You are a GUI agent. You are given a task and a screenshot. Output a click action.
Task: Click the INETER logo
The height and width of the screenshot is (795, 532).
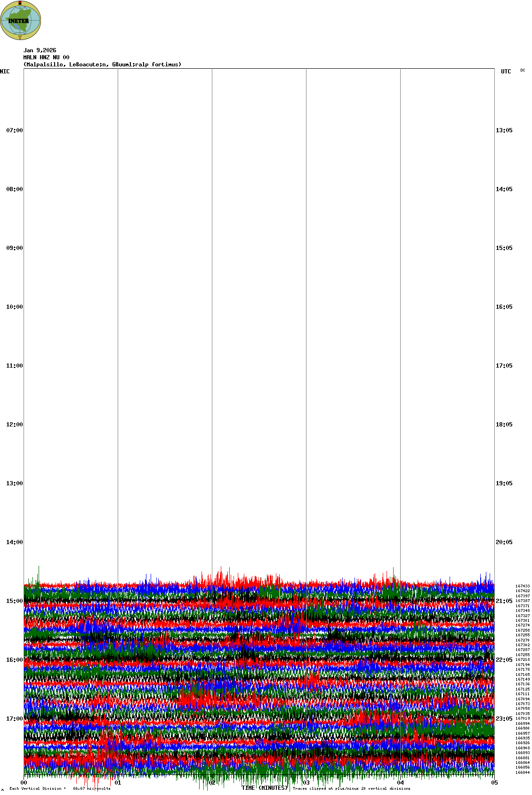(20, 20)
